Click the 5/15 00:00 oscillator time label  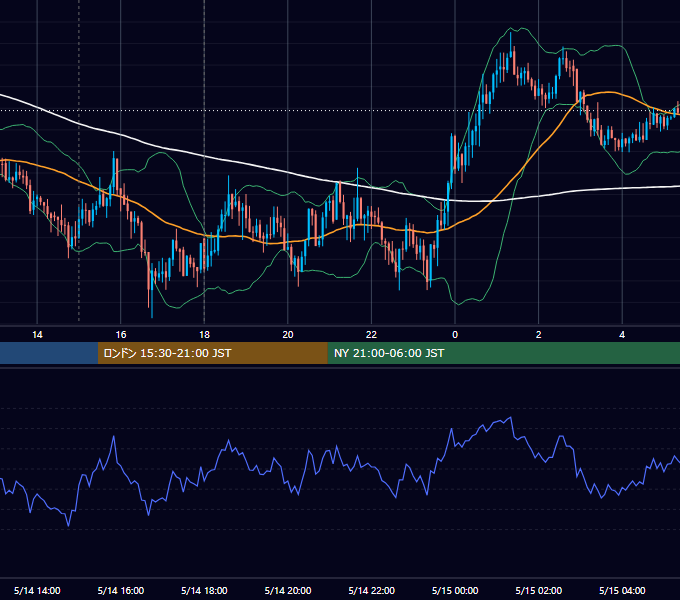455,590
